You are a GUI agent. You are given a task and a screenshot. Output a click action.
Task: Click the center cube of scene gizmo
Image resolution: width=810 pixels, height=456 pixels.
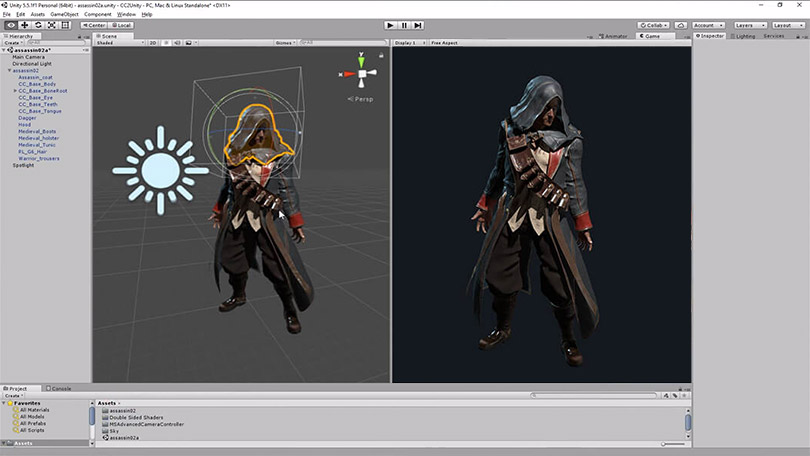click(362, 74)
